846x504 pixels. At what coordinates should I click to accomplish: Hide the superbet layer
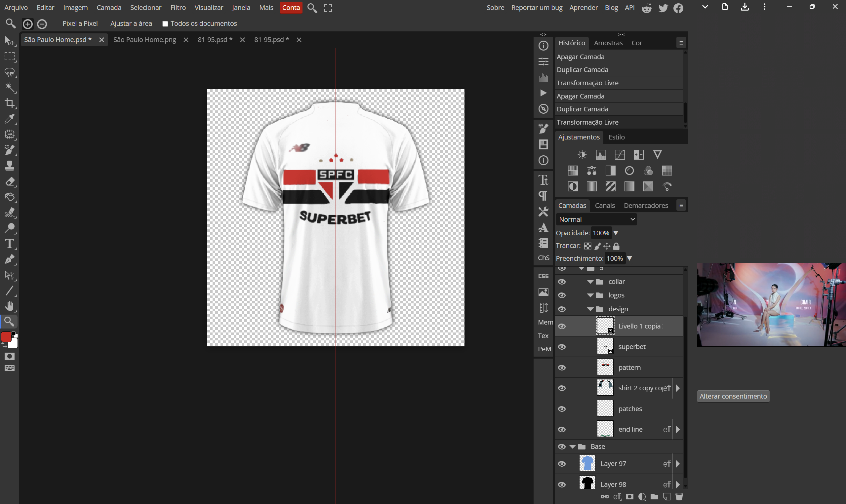pos(562,347)
